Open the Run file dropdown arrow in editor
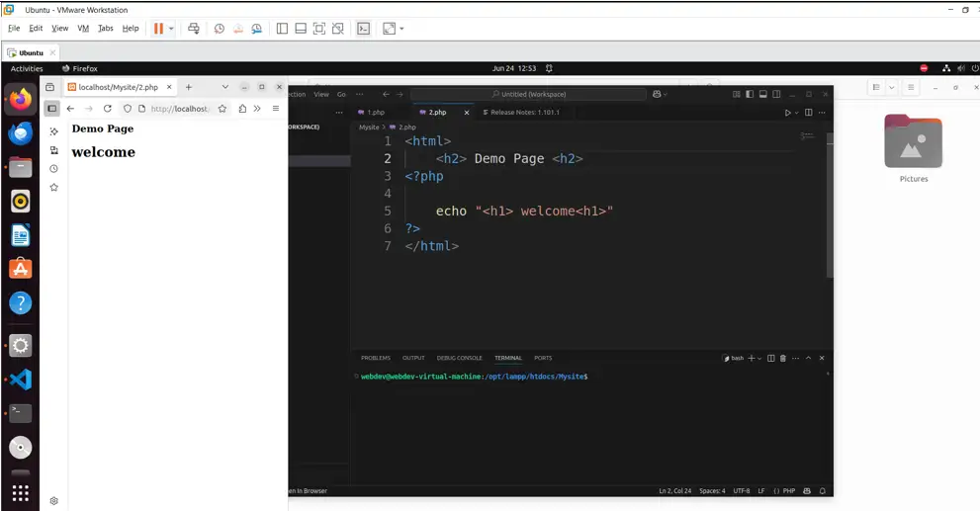This screenshot has width=980, height=511. [797, 113]
